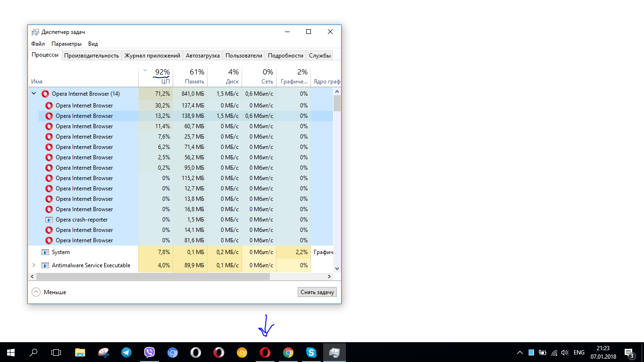
Task: Open the Wi-Fi network tray icon
Action: pos(554,353)
